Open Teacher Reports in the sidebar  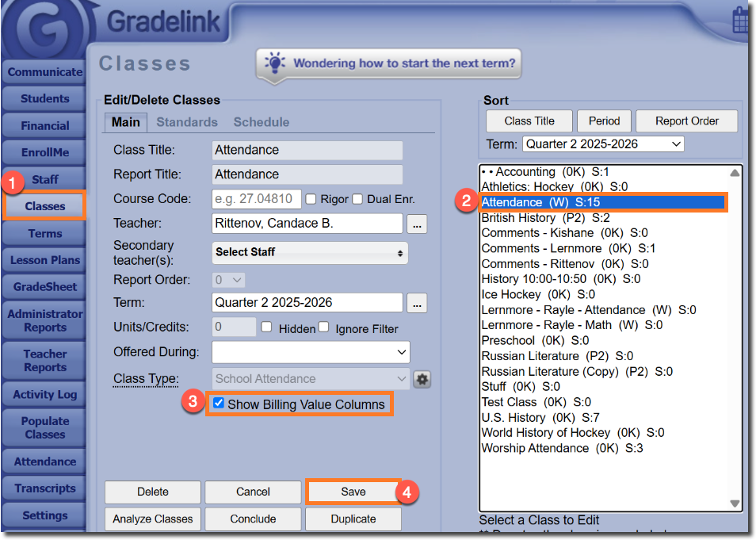click(x=45, y=361)
